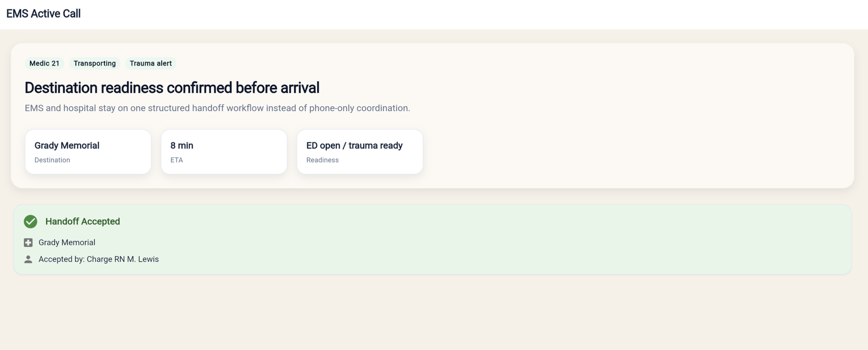Click the ETA label under 8 min

(x=177, y=160)
